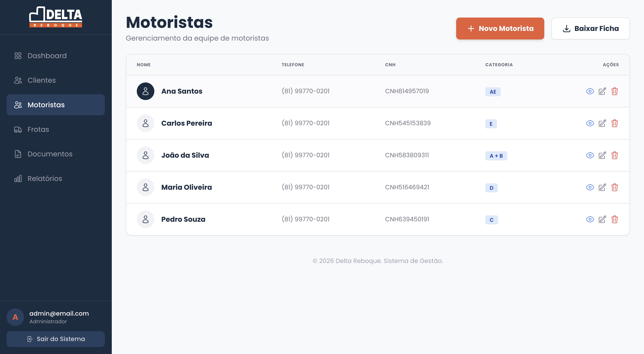This screenshot has width=644, height=354.
Task: Open Maria Oliveira's eye view icon
Action: [x=590, y=187]
